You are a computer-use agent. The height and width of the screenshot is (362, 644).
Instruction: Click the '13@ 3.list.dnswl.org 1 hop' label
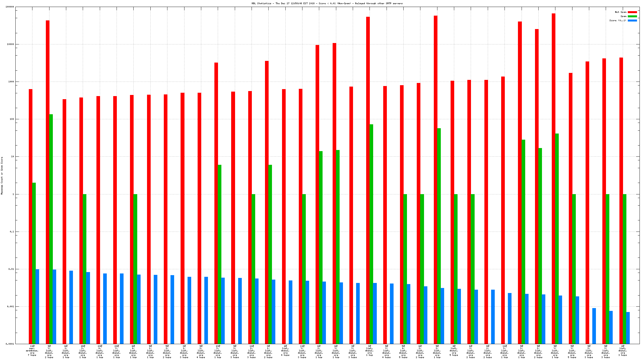pos(218,352)
